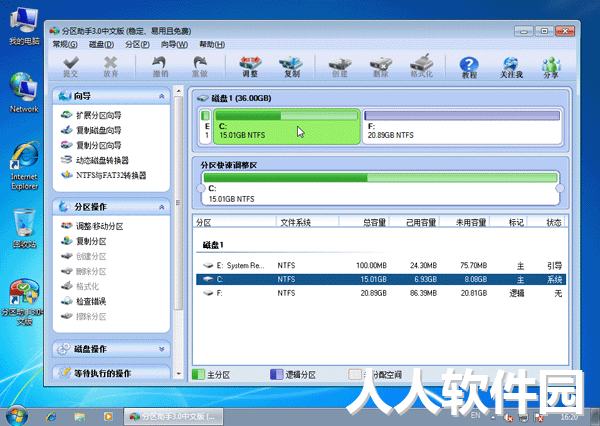Select the C: NTFS row in the partition list
Viewport: 600px width, 426px height.
381,279
